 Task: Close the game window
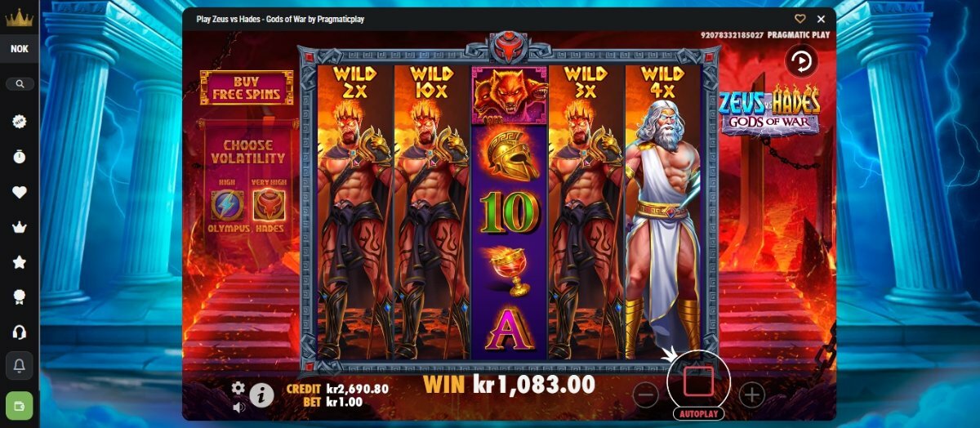click(822, 19)
